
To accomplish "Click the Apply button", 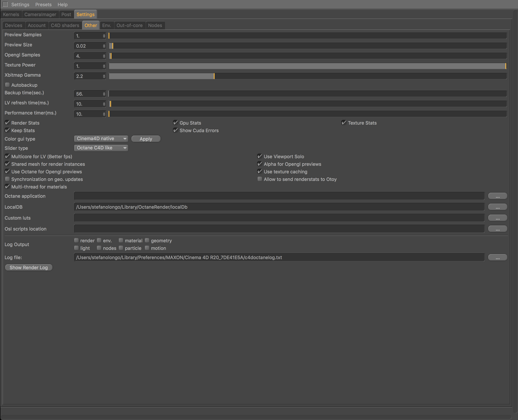I will (x=146, y=139).
